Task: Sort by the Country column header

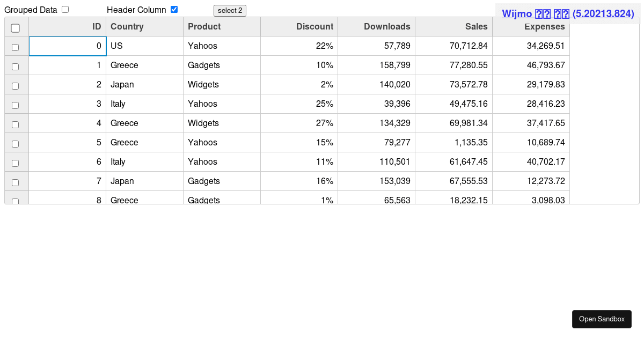Action: pyautogui.click(x=144, y=27)
